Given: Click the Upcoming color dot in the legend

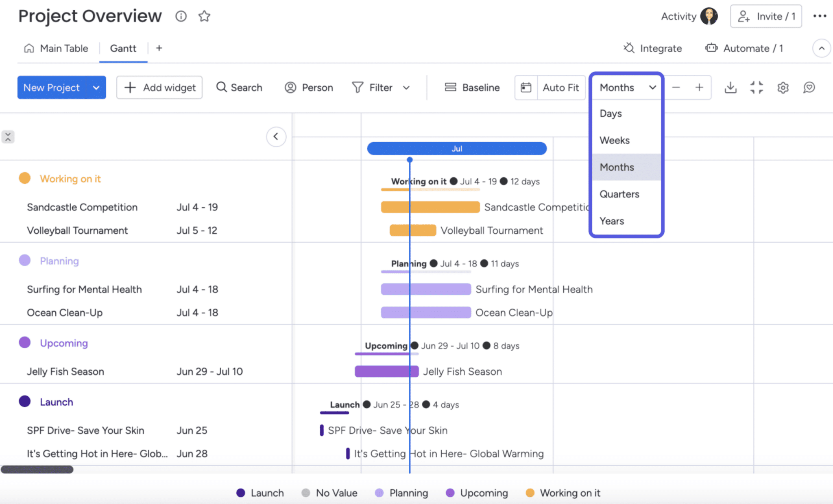Looking at the screenshot, I should 450,493.
